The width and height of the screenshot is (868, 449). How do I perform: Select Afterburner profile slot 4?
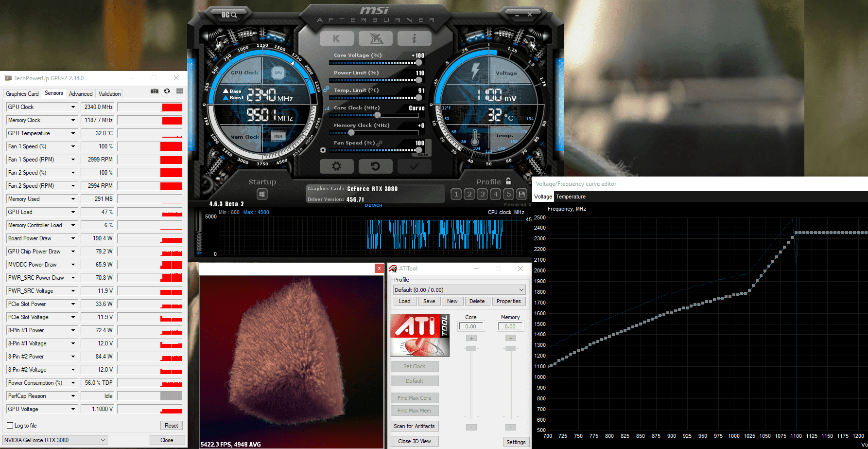[495, 194]
